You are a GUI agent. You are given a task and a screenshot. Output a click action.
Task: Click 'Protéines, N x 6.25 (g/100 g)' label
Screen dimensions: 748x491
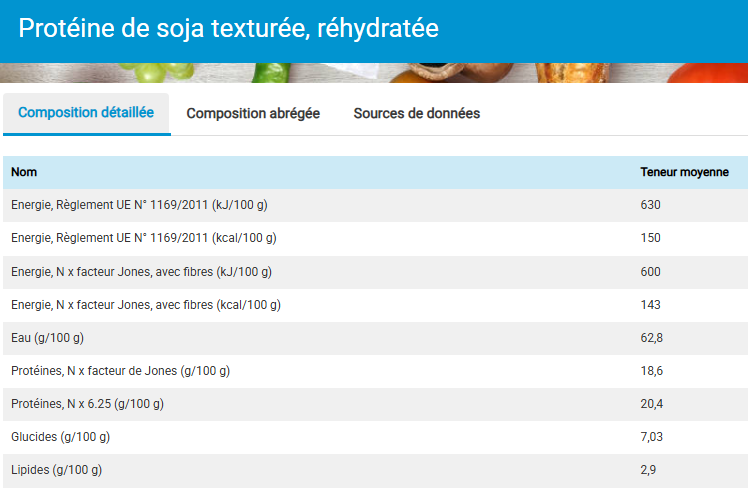pos(87,404)
